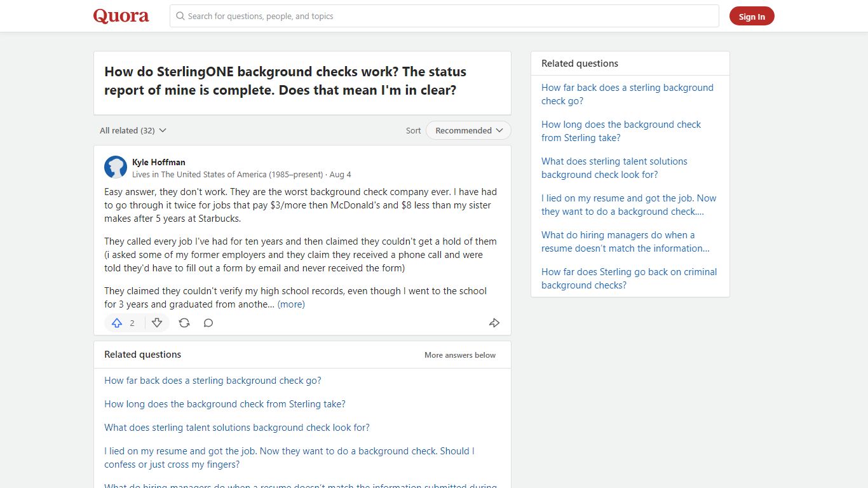Click the 'More answers below' label
The image size is (868, 488).
point(460,355)
